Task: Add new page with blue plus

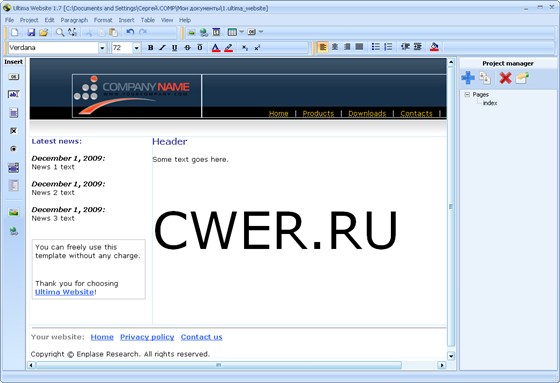Action: click(468, 78)
